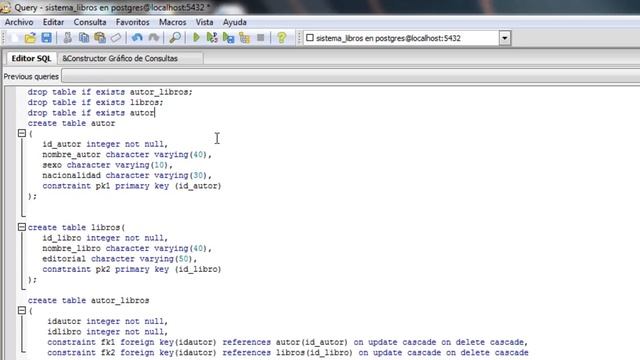Screen dimensions: 640x360
Task: Open the Macros menu
Action: coord(172,22)
